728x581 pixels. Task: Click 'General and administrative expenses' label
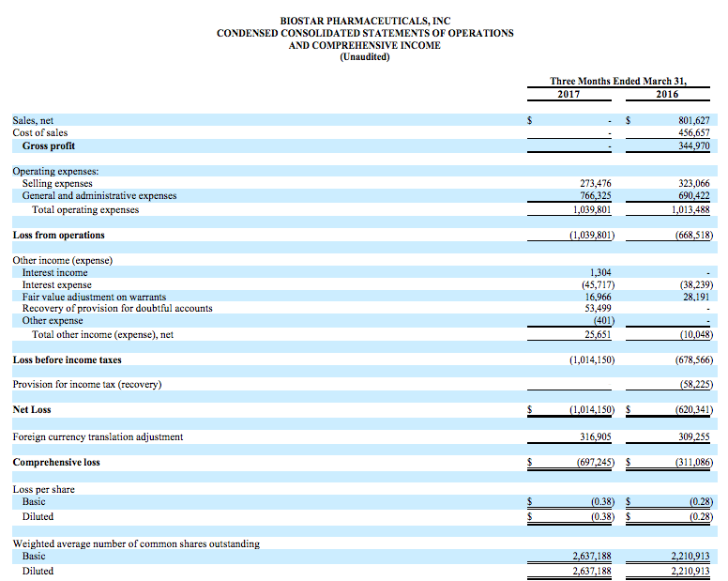tap(99, 196)
